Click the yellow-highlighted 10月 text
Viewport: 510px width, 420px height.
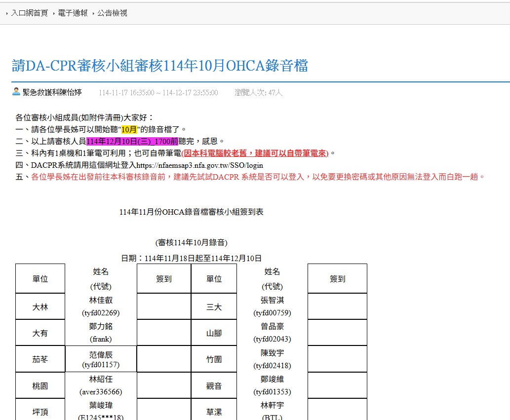click(129, 129)
